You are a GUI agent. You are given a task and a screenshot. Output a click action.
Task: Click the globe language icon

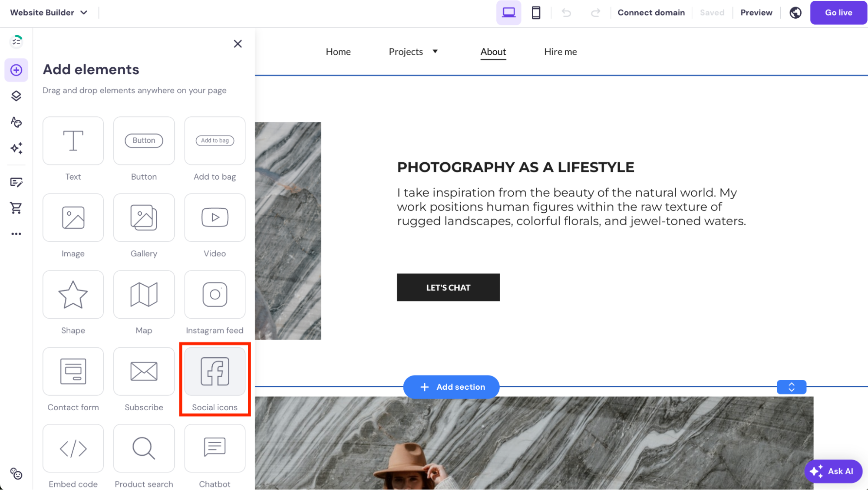coord(795,13)
